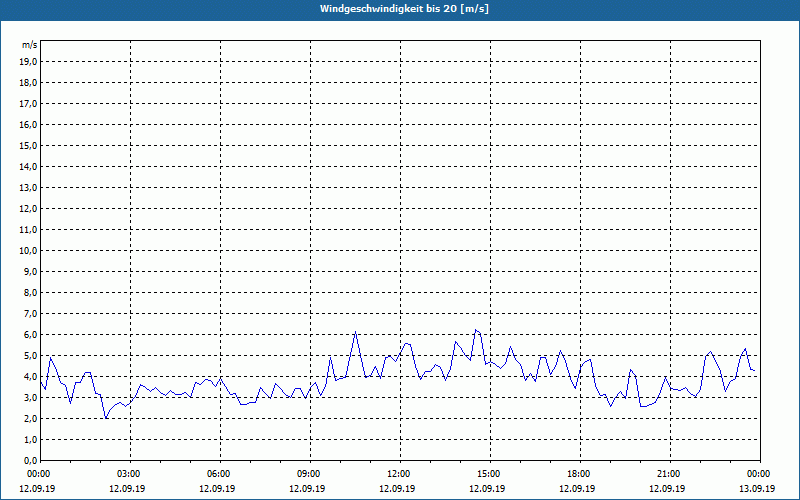Click the 13.09.19 date label
This screenshot has height=500, width=800.
pyautogui.click(x=757, y=489)
